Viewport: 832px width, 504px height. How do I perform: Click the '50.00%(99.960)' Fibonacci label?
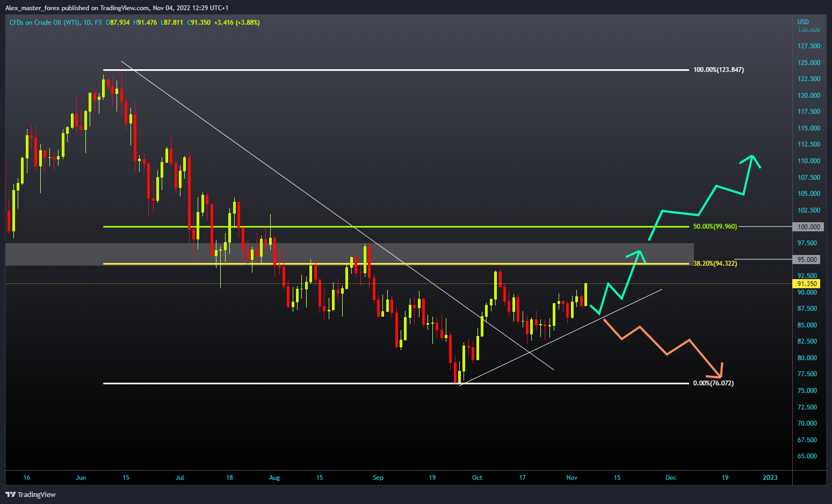click(x=715, y=227)
